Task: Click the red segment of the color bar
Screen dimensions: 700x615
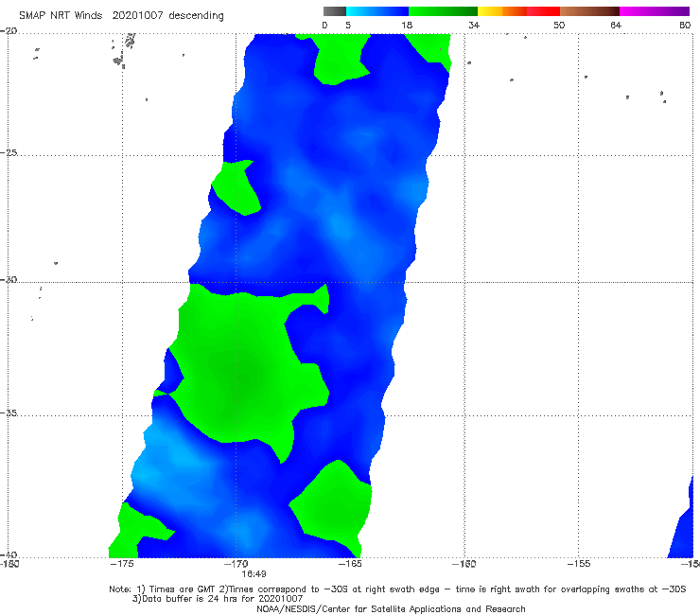Action: tap(543, 11)
